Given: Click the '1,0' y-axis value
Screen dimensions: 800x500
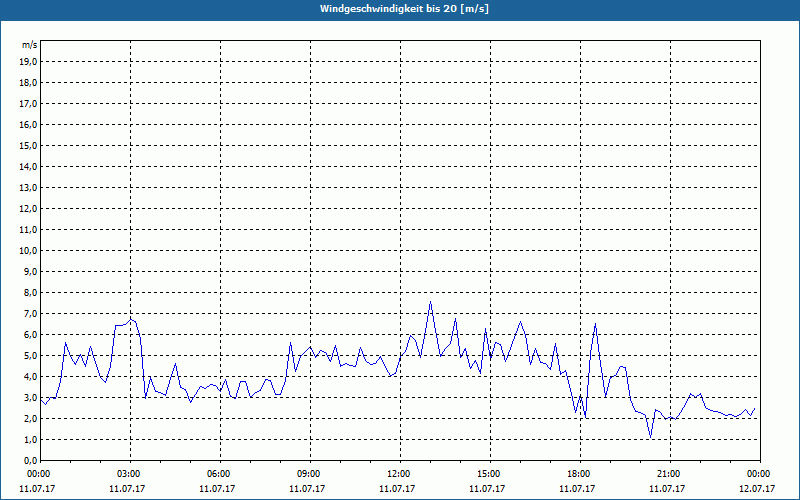Looking at the screenshot, I should (x=30, y=439).
